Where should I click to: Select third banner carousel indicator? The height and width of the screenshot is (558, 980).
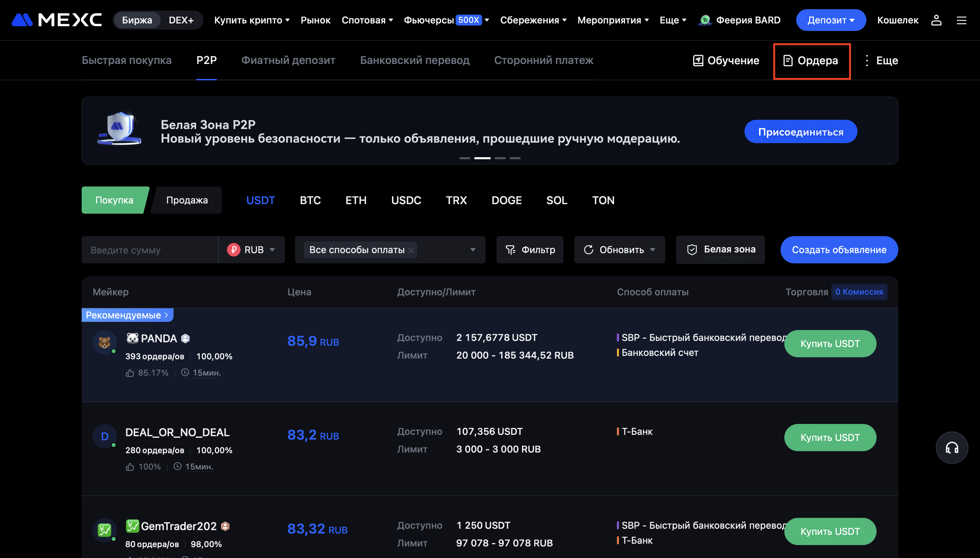coord(500,158)
